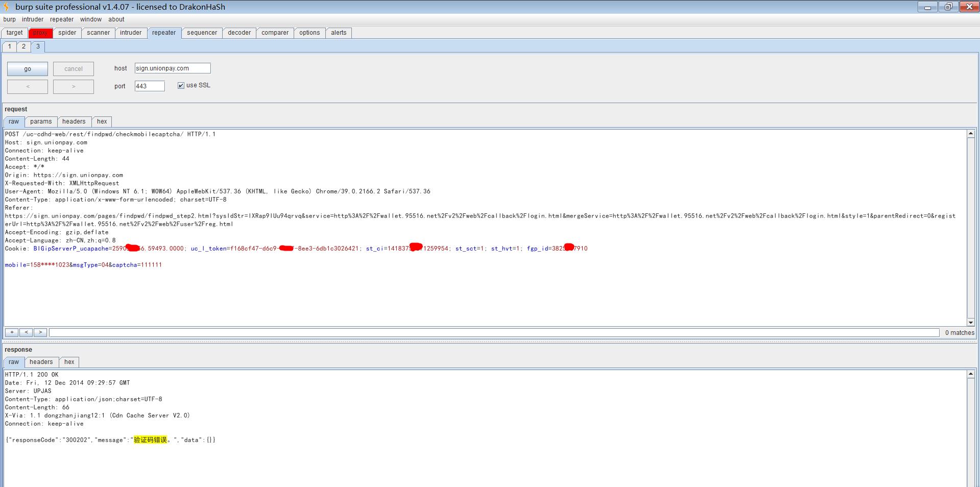
Task: Select the request hex tab
Action: [x=102, y=121]
